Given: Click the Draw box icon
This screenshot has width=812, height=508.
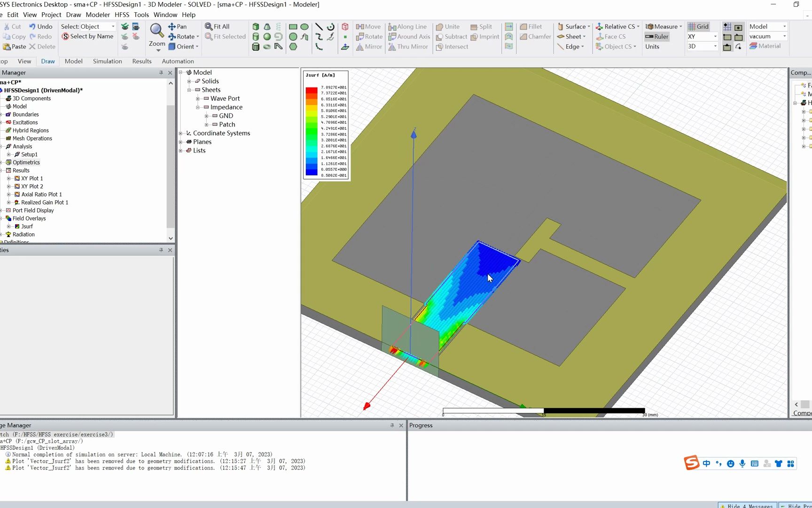Looking at the screenshot, I should click(x=256, y=27).
